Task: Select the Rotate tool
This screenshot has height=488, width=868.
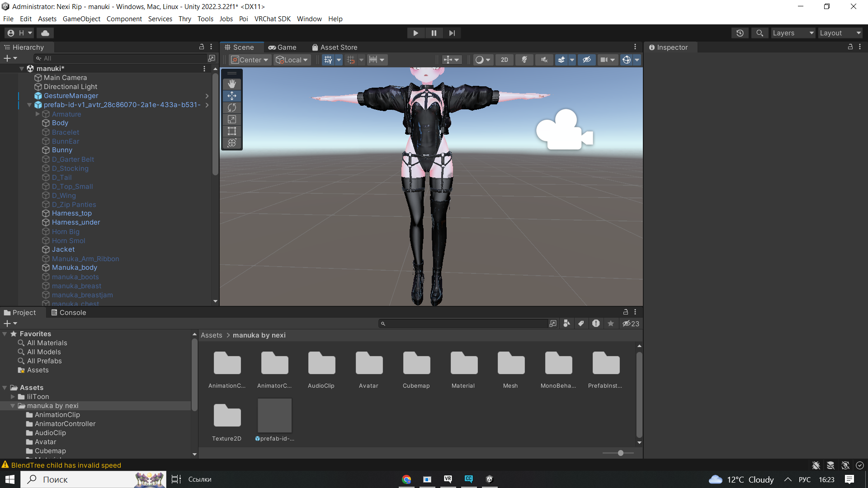Action: click(232, 108)
